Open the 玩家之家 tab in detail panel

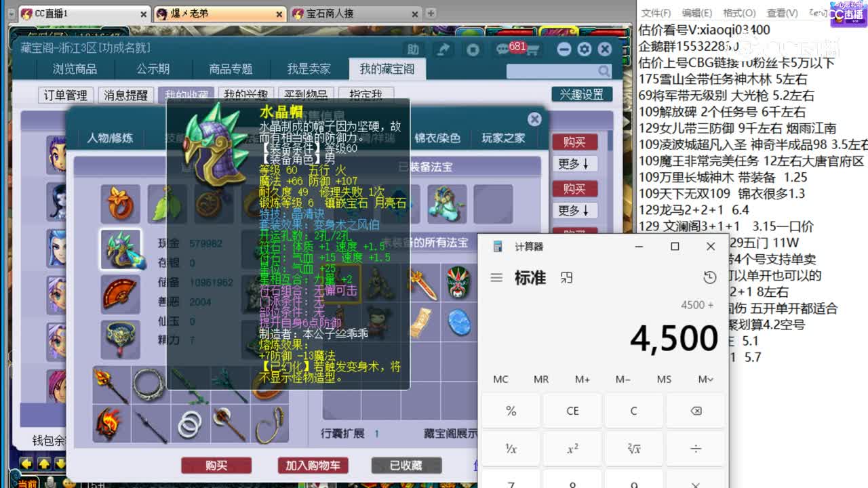503,138
